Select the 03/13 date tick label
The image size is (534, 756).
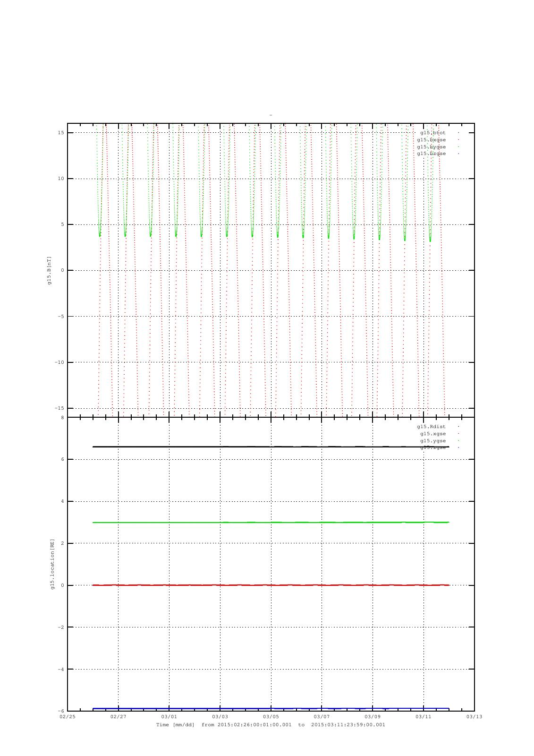[x=474, y=717]
